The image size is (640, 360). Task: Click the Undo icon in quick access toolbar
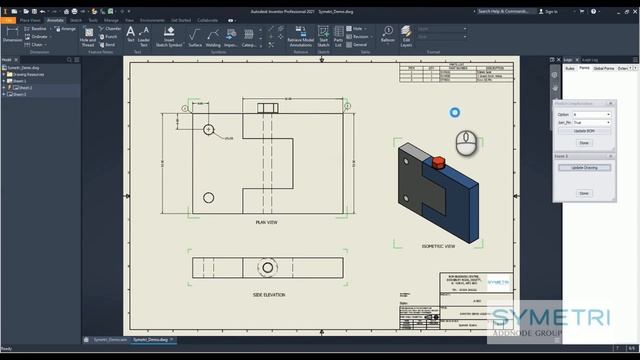42,11
